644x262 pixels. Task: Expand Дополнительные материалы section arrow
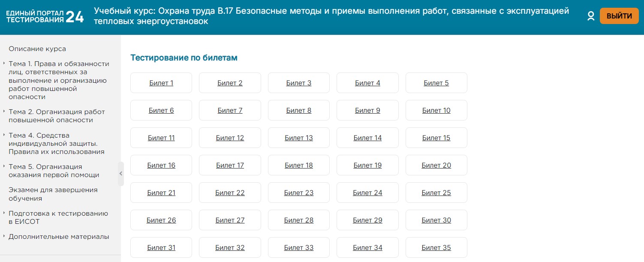4,236
